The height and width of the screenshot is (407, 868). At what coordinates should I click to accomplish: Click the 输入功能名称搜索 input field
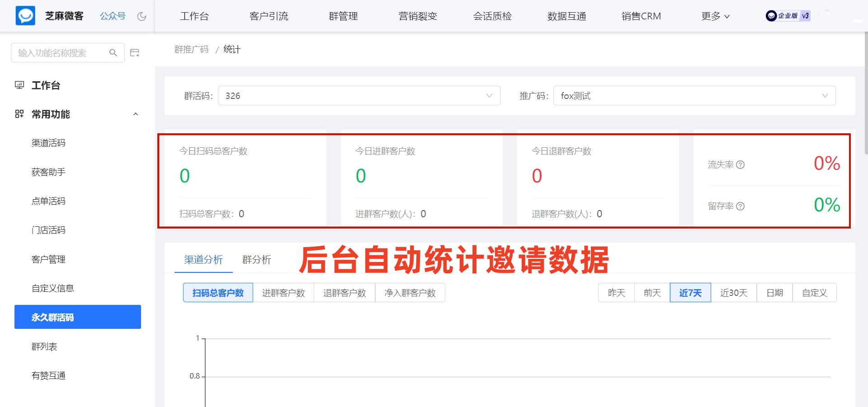(68, 53)
